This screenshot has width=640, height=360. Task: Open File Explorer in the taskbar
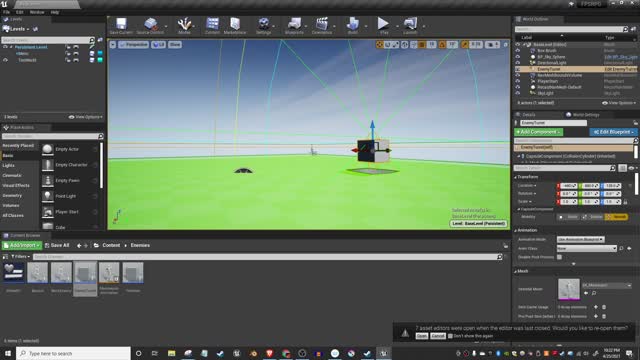(x=171, y=353)
